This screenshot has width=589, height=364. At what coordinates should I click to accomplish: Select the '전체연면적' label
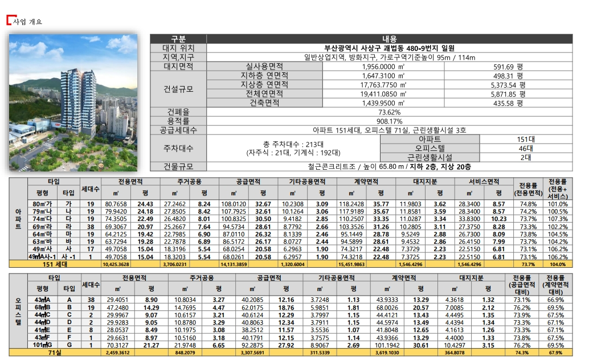point(264,93)
